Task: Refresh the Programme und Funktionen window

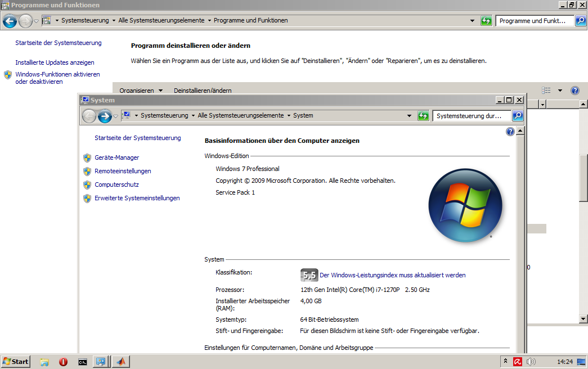Action: (x=486, y=21)
